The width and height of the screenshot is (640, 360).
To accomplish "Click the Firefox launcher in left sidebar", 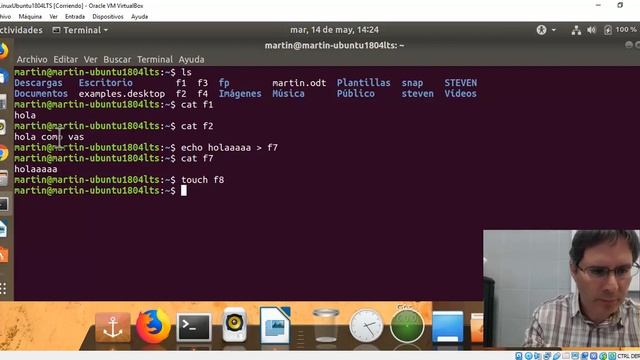I will (x=4, y=51).
